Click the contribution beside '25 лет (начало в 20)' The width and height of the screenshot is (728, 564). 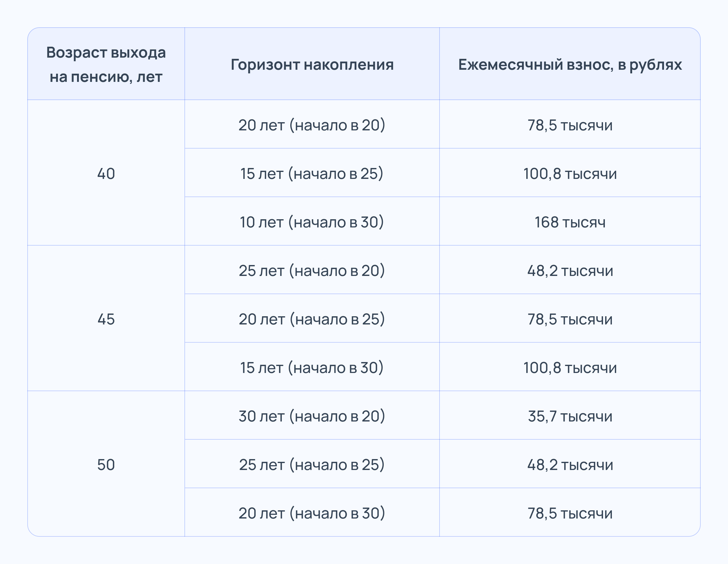point(570,270)
